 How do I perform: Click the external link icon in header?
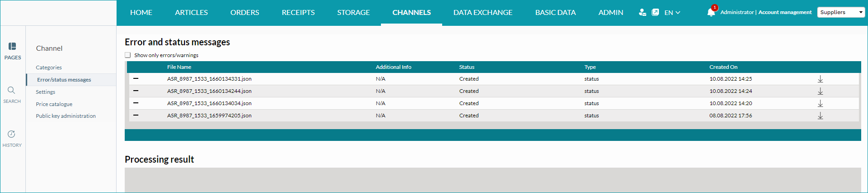pyautogui.click(x=655, y=12)
